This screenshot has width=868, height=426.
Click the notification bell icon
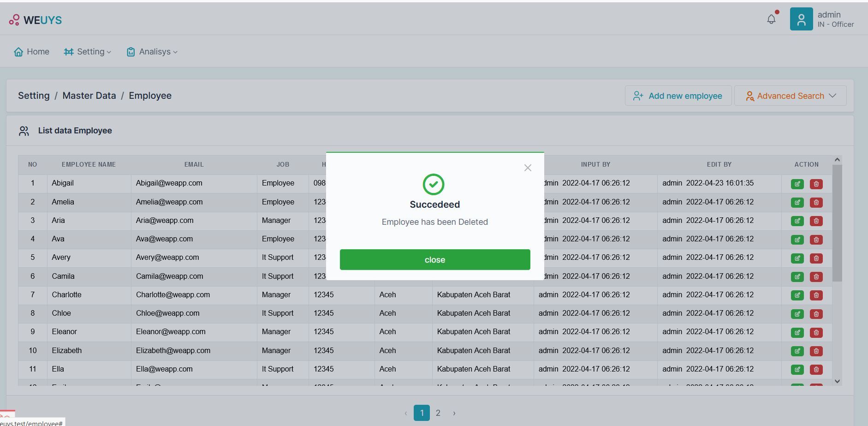tap(771, 19)
